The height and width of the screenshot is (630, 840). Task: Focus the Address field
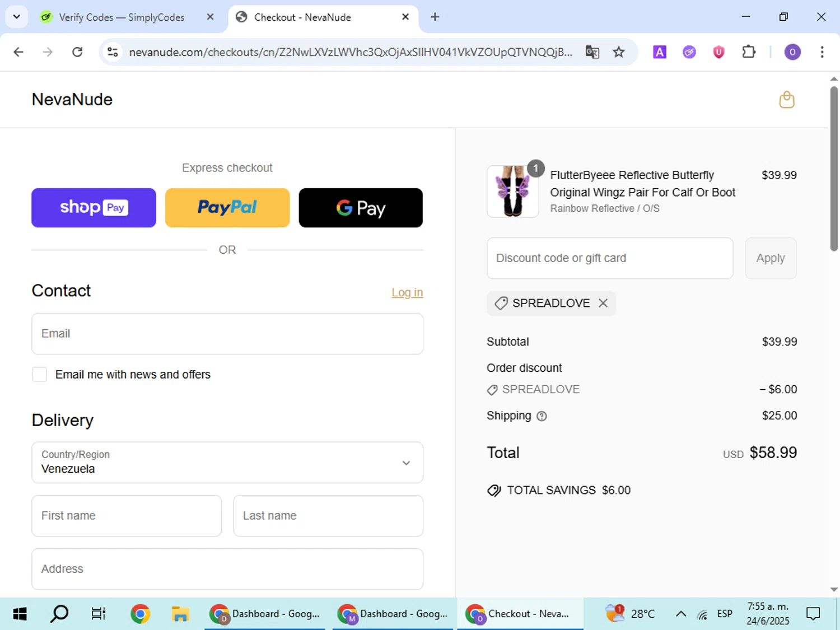227,569
